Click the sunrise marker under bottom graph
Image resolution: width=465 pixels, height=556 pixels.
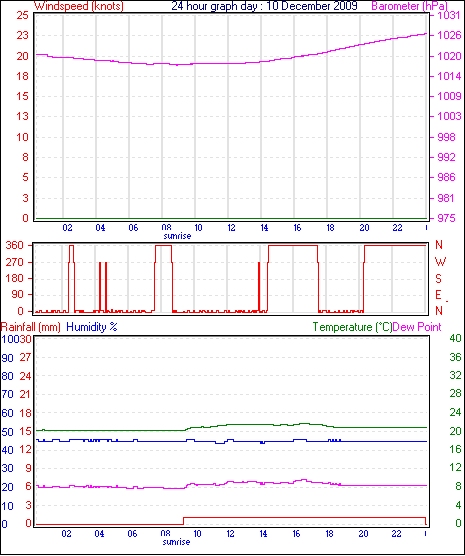pos(176,542)
